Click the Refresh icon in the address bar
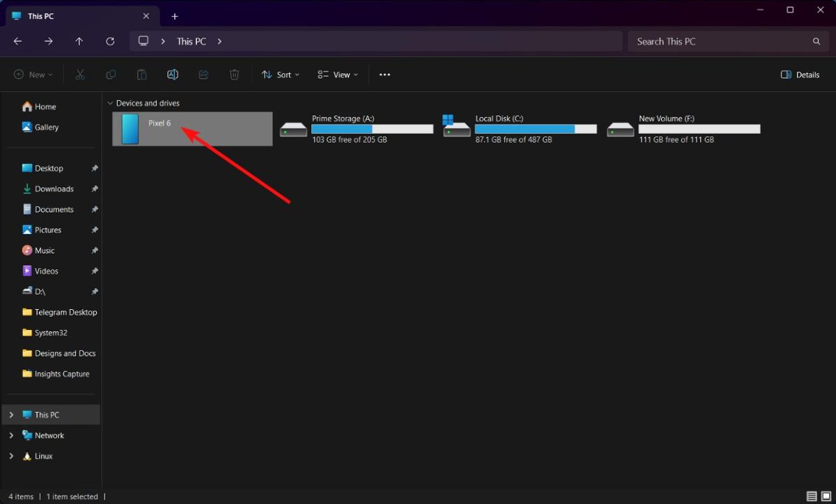The image size is (836, 504). pos(110,41)
